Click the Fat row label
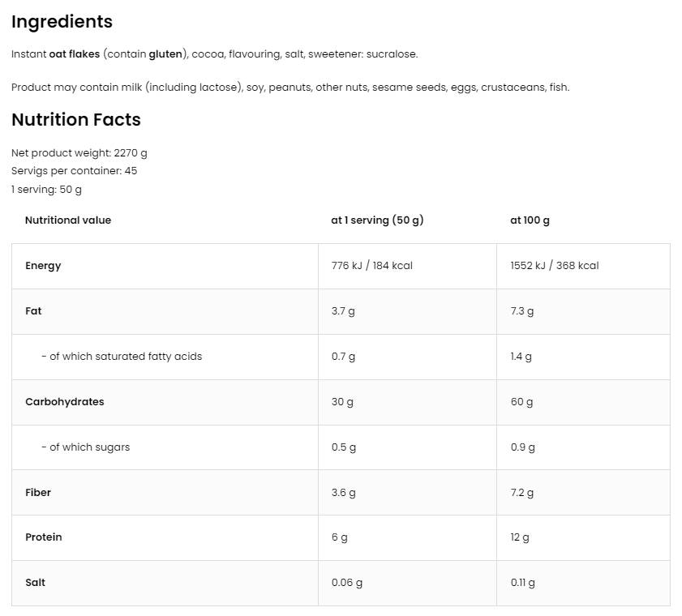The height and width of the screenshot is (616, 682). click(x=33, y=311)
